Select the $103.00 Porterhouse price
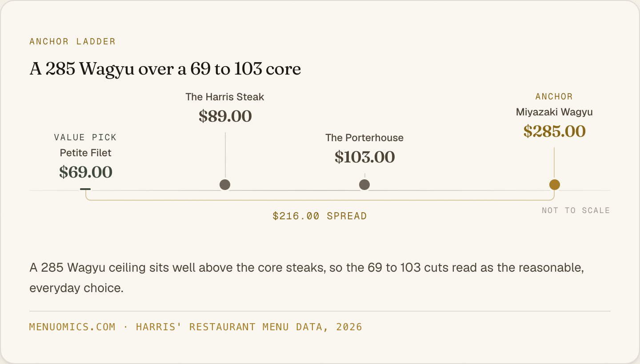This screenshot has width=640, height=364. pos(364,157)
